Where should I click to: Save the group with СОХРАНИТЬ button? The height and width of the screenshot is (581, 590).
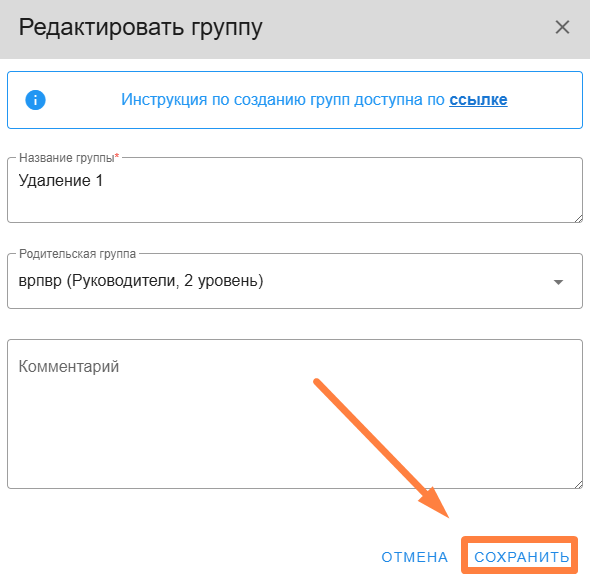521,557
